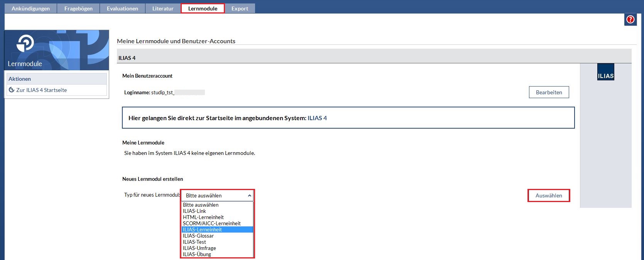The height and width of the screenshot is (260, 644).
Task: Click the Lernmodule sidebar logo icon
Action: click(25, 43)
